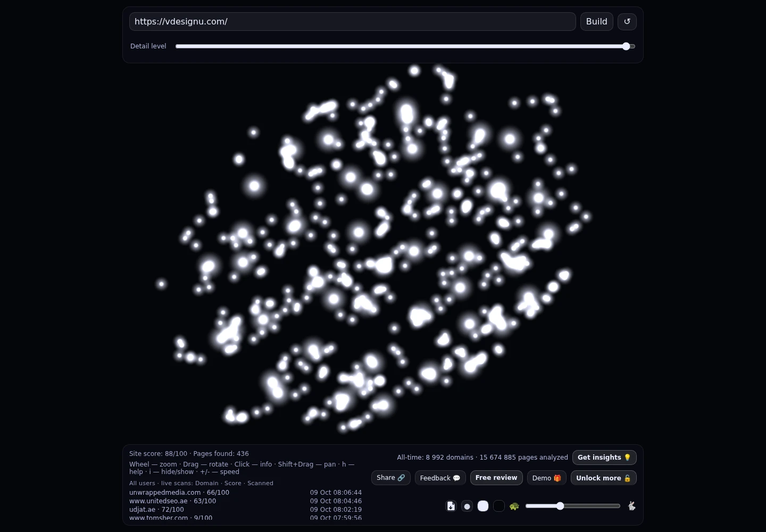Viewport: 766px width, 532px height.
Task: Click the reset/reload arrow button
Action: [x=627, y=22]
